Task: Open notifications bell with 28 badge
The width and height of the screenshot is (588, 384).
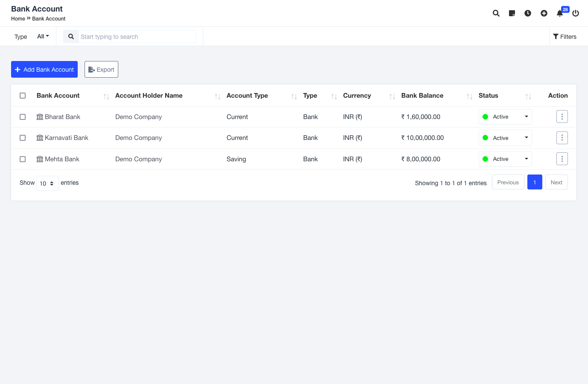Action: [x=560, y=13]
